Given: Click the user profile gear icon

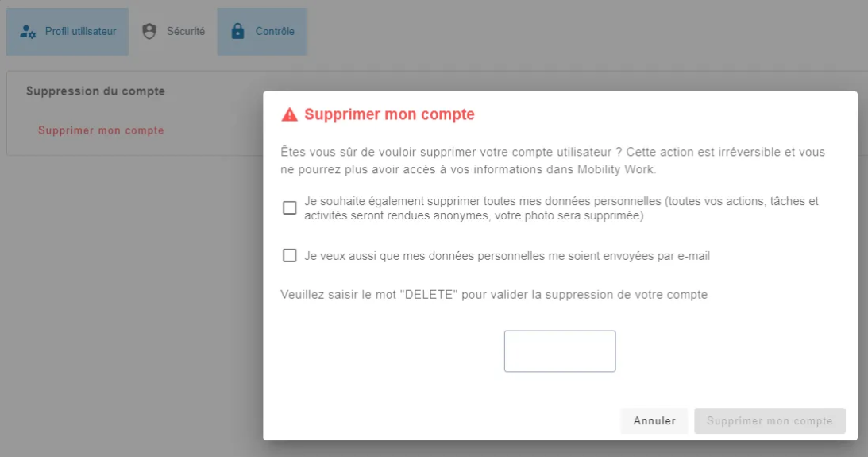Looking at the screenshot, I should 28,32.
